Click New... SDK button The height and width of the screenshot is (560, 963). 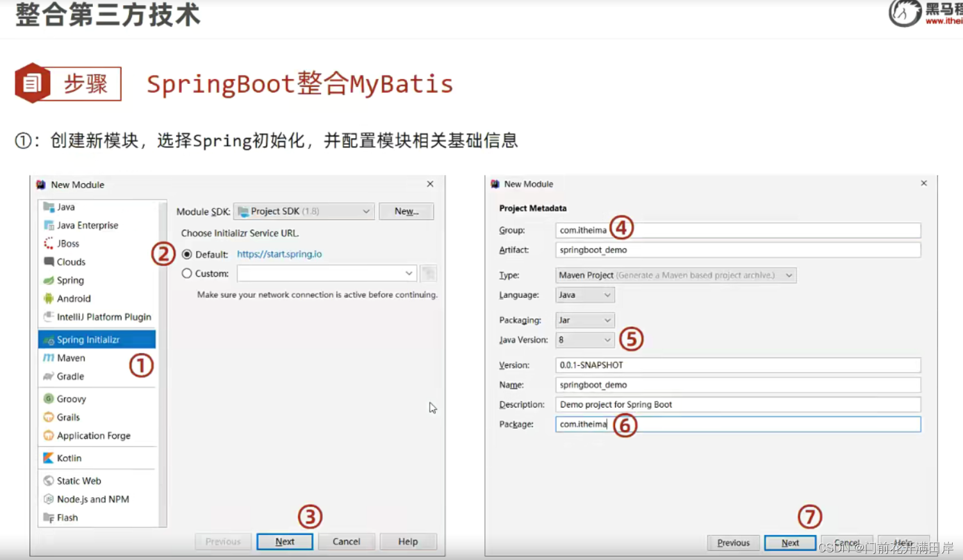[406, 211]
